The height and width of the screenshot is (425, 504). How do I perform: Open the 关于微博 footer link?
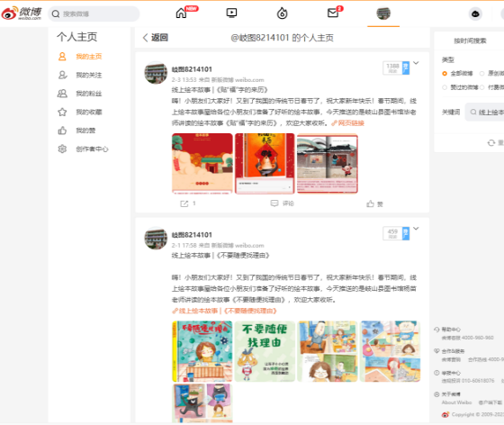(451, 394)
